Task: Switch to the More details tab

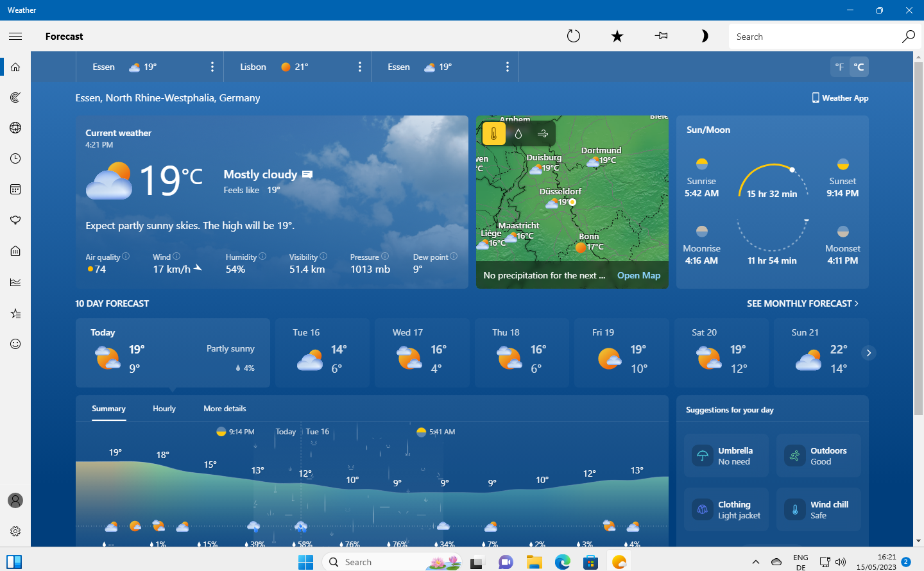Action: coord(225,408)
